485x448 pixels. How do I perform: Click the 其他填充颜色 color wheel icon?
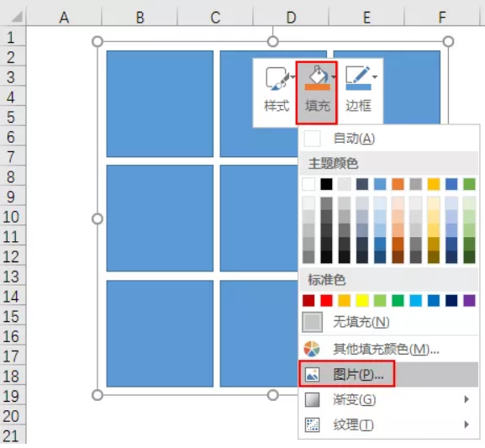tap(312, 349)
